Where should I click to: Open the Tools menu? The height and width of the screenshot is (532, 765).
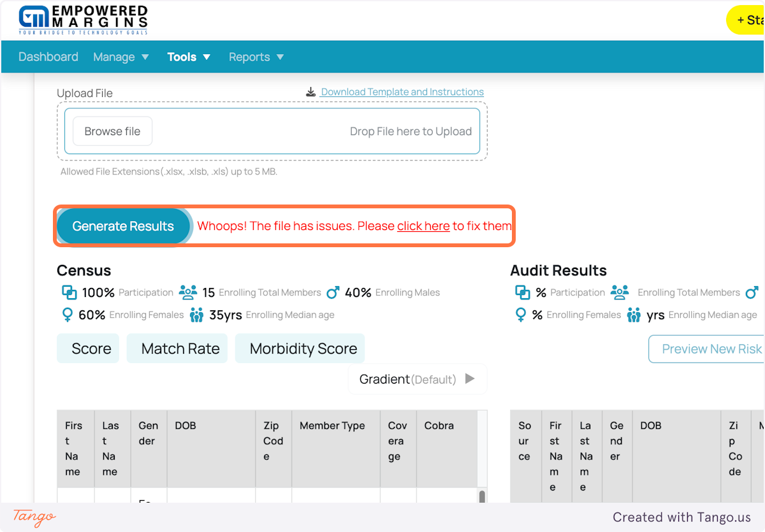[x=189, y=57]
